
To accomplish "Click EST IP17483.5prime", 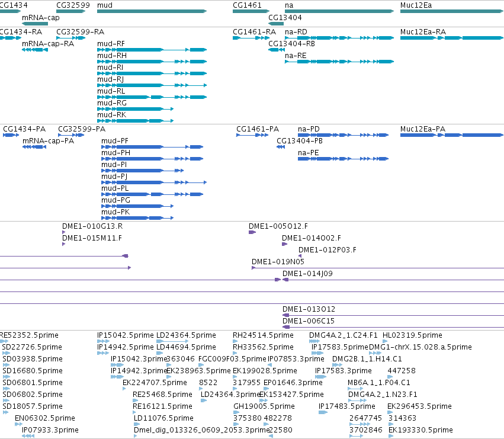I will 323,412.
